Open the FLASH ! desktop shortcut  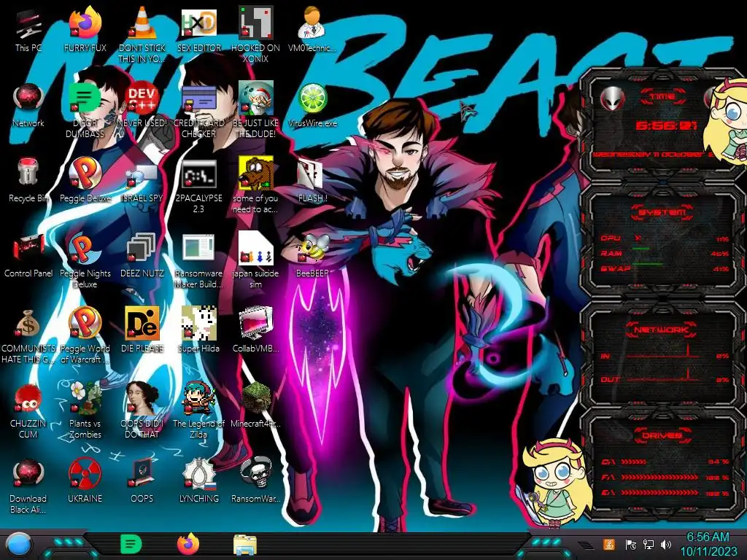312,181
